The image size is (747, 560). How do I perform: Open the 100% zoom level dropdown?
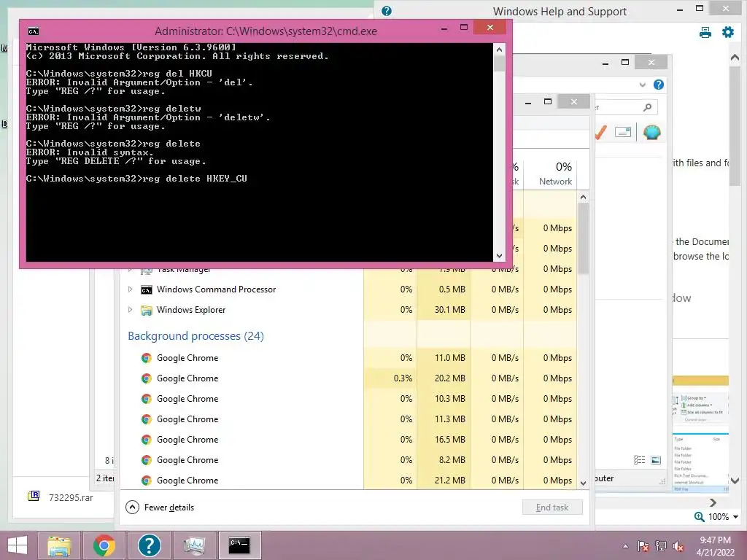(735, 517)
